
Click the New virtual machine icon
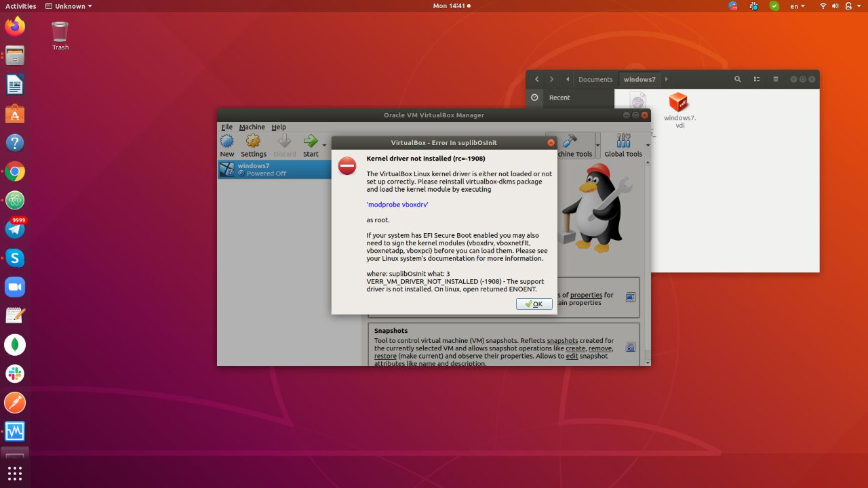(227, 141)
